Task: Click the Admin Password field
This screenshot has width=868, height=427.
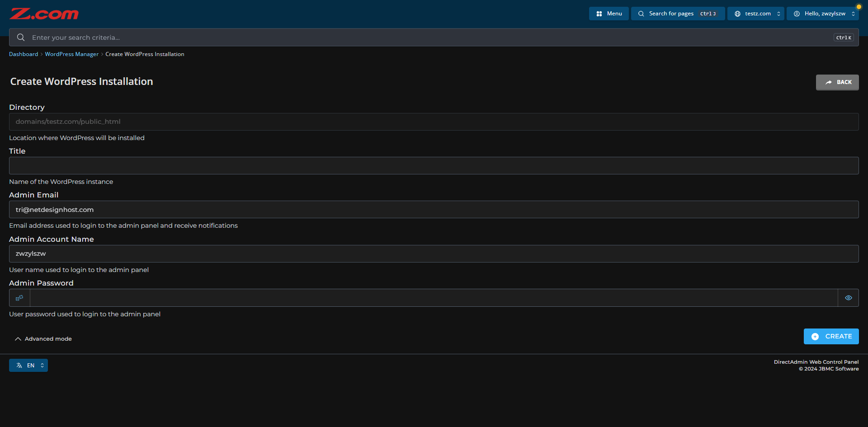Action: (x=434, y=298)
